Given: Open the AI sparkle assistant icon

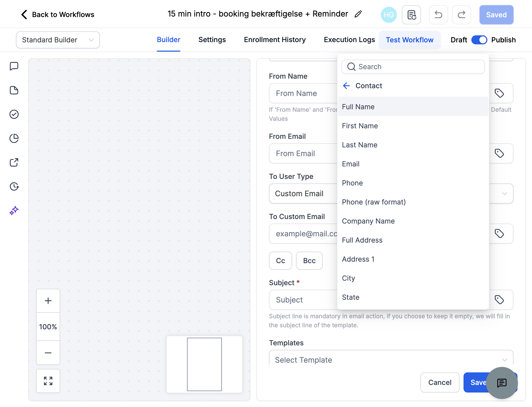Looking at the screenshot, I should pos(14,211).
